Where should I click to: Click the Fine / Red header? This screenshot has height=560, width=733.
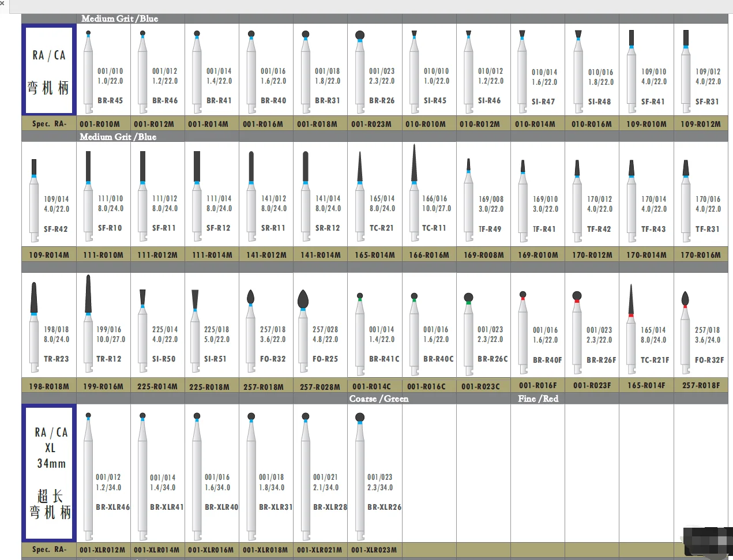538,399
